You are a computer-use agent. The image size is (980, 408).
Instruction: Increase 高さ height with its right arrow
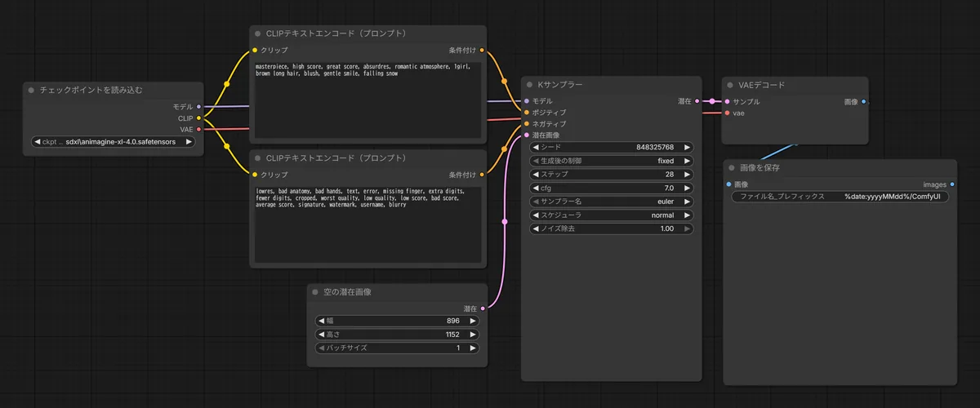coord(473,335)
